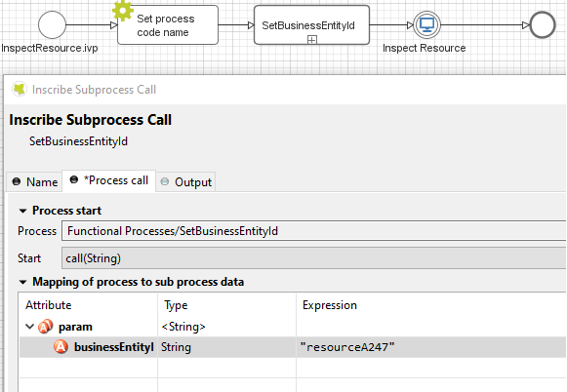Collapse the param tree node chevron
567x392 pixels.
click(x=30, y=327)
